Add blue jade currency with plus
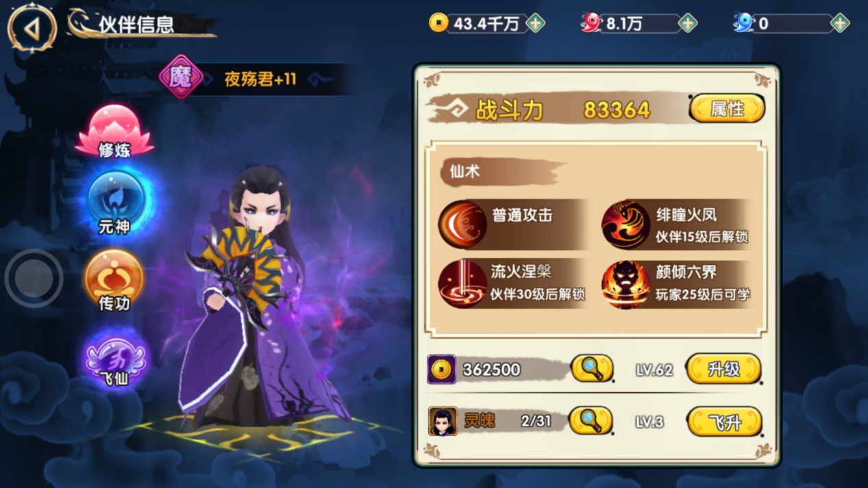This screenshot has height=488, width=868. 839,23
